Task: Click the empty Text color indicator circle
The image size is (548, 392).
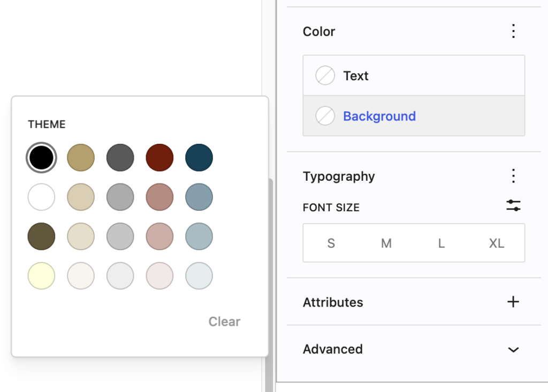Action: click(x=325, y=75)
